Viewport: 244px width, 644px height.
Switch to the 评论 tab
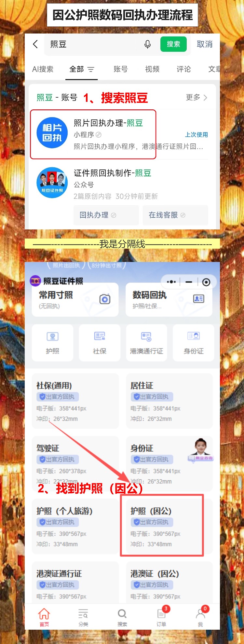[184, 69]
